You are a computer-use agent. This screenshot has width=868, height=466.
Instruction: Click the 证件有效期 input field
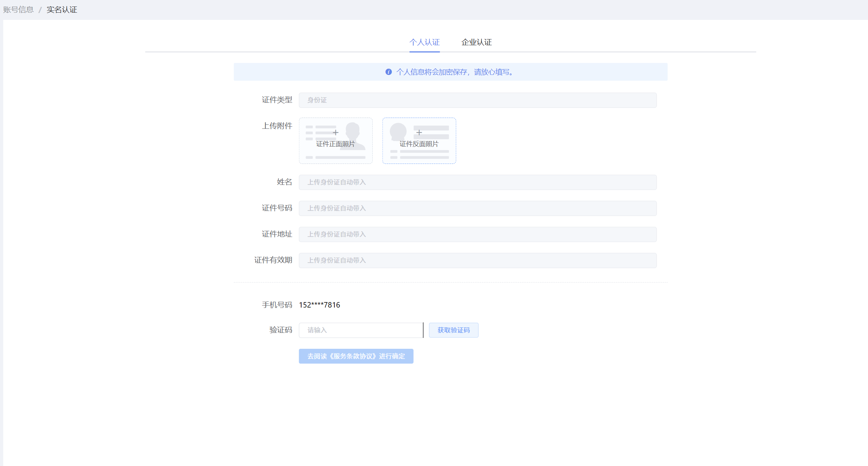(x=477, y=260)
